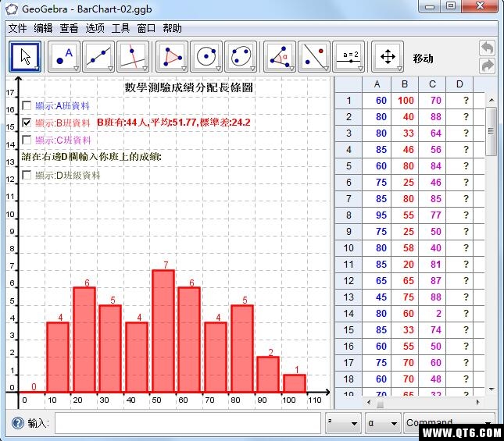The height and width of the screenshot is (441, 504).
Task: Select spreadsheet column C header
Action: coord(432,84)
